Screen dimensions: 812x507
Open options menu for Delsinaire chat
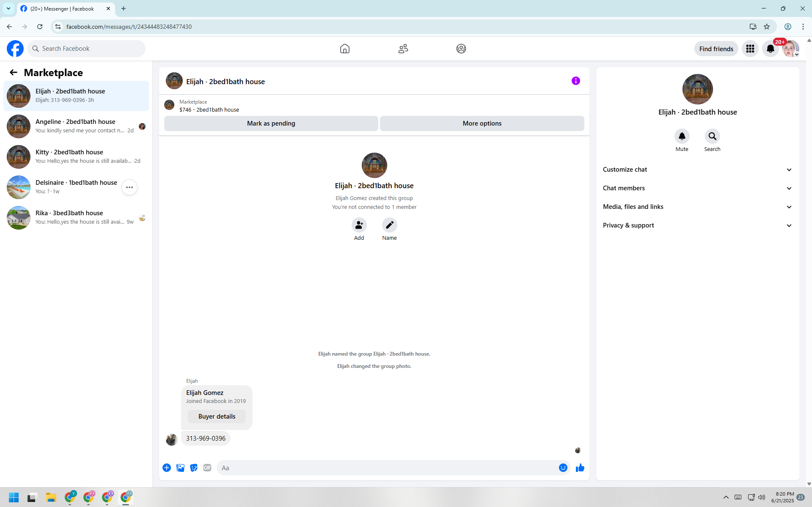pos(129,187)
